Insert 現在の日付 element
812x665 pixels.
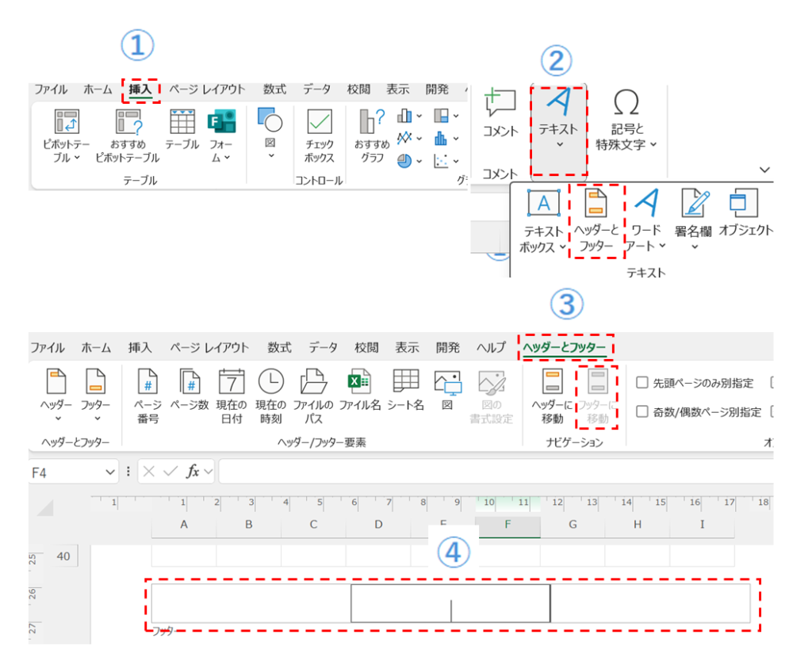232,397
